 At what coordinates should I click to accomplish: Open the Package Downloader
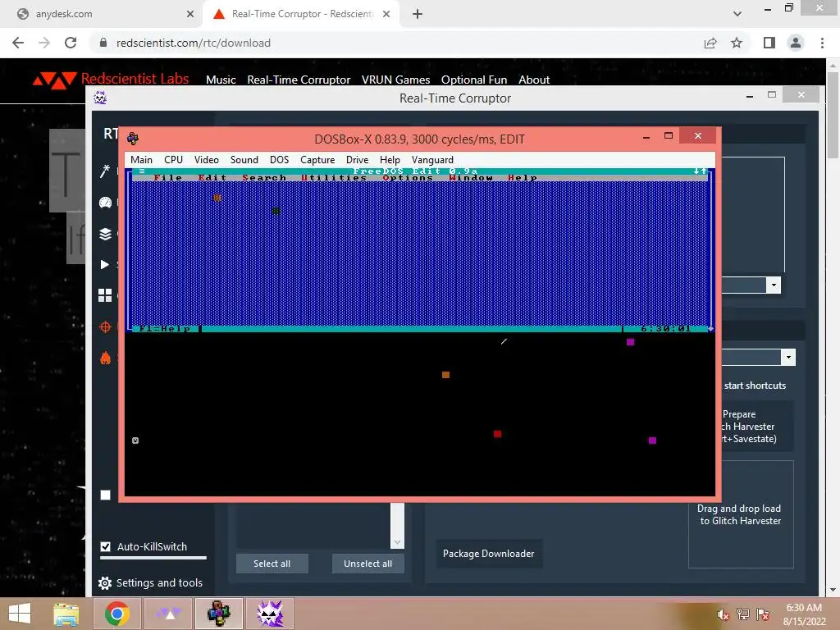click(489, 554)
